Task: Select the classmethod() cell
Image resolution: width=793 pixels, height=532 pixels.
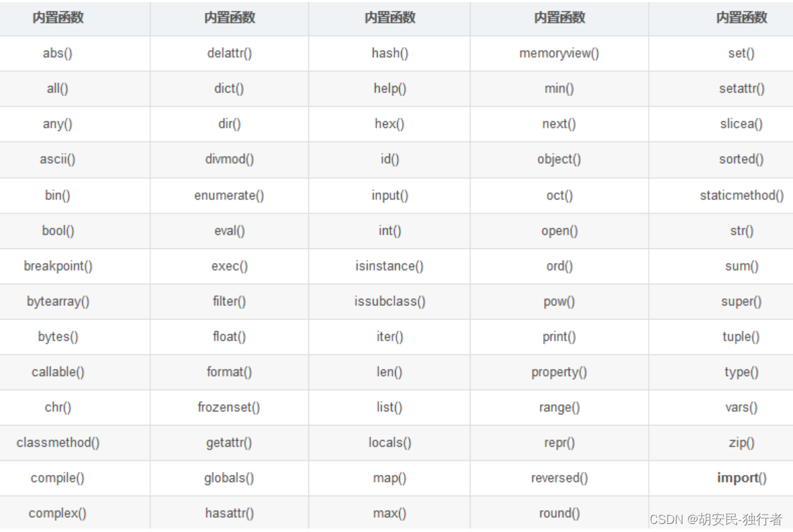Action: (x=58, y=443)
